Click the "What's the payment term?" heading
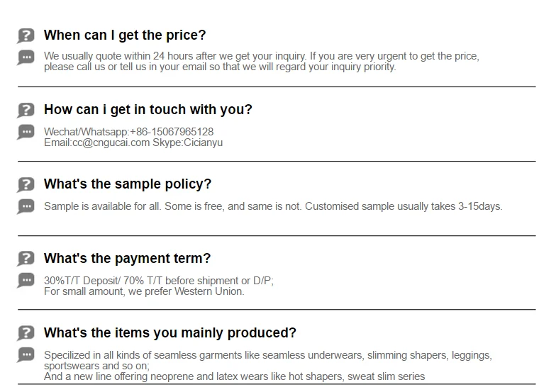Image resolution: width=556 pixels, height=392 pixels. 127,259
